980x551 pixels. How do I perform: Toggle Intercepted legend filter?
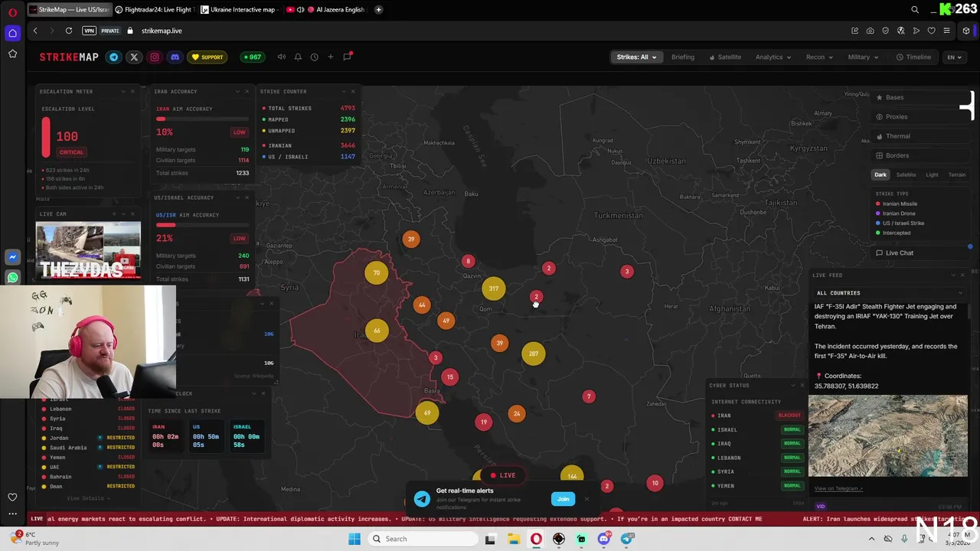click(893, 233)
